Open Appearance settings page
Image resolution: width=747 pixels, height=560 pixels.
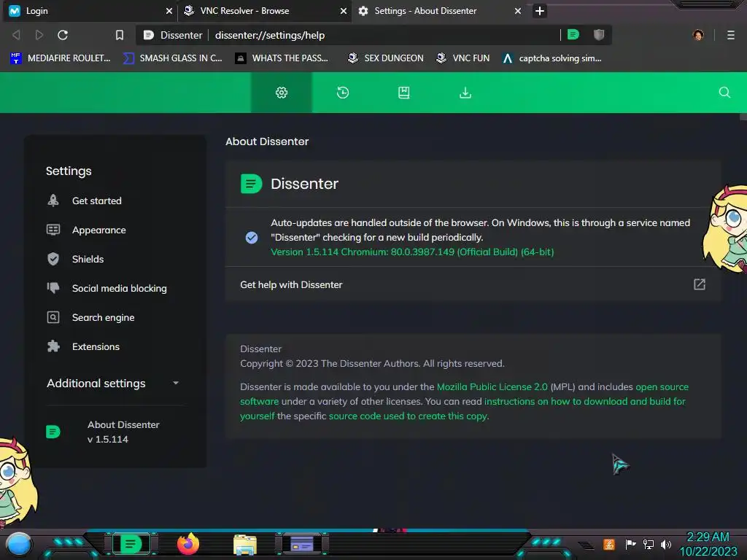point(99,230)
